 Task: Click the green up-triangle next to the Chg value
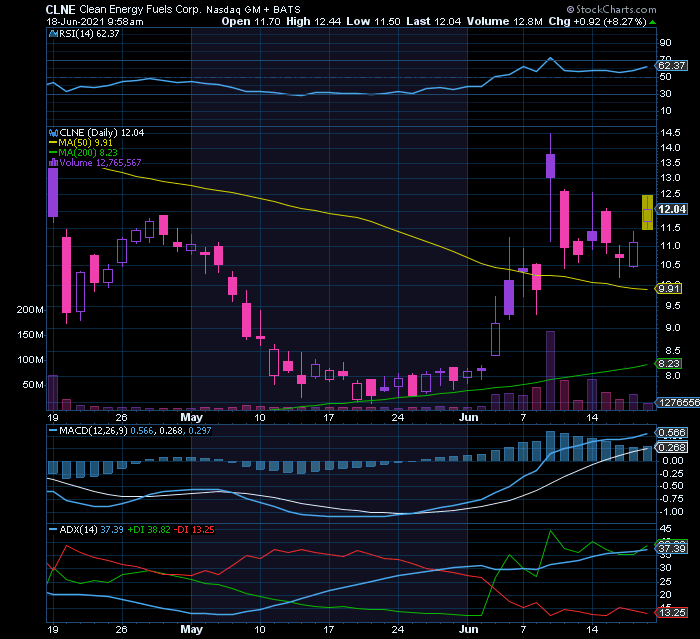653,22
